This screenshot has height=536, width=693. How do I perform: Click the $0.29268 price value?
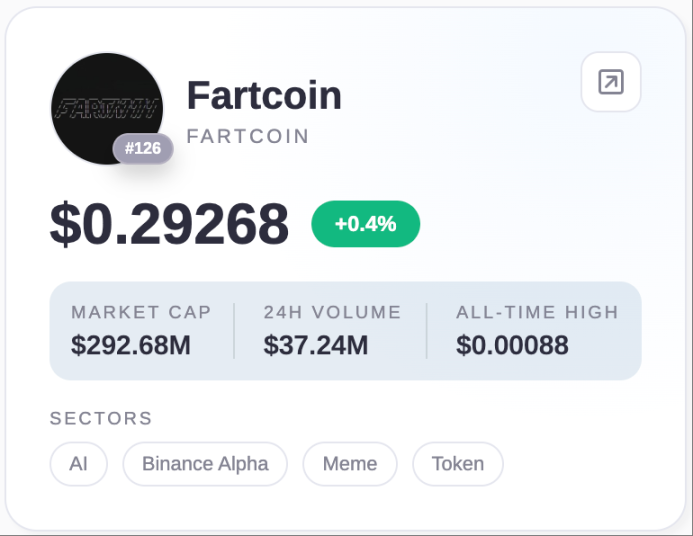click(170, 224)
